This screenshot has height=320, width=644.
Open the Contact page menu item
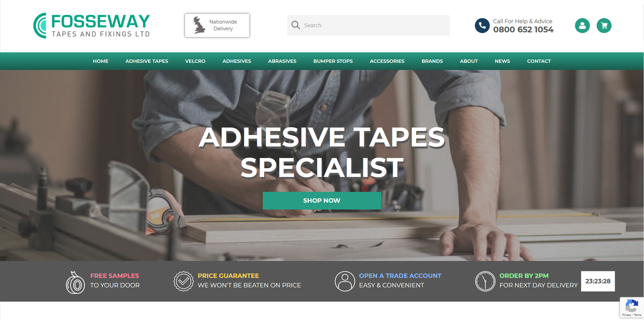click(x=539, y=61)
